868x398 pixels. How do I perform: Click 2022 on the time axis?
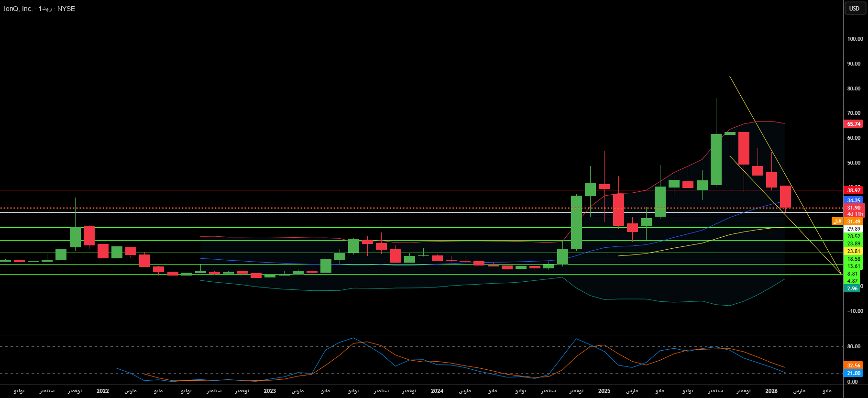point(103,391)
